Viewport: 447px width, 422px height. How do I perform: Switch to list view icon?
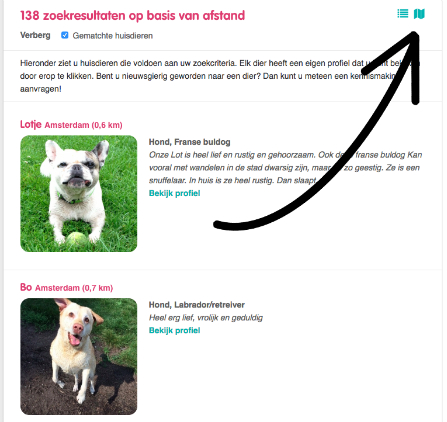click(x=402, y=14)
